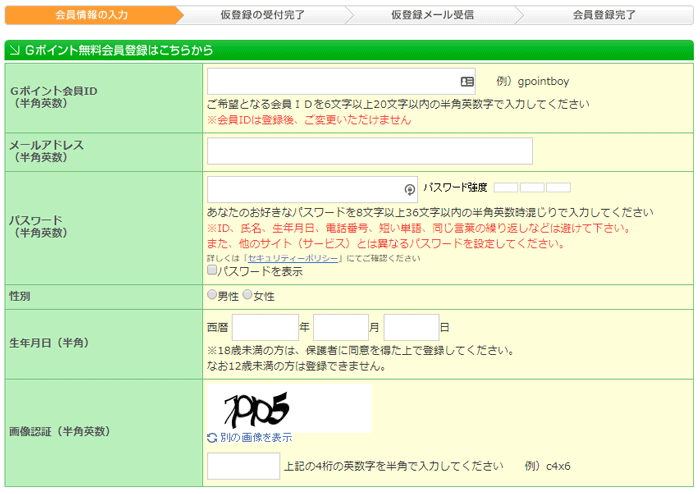Select the 男性 radio button
The width and height of the screenshot is (700, 494).
[x=212, y=295]
